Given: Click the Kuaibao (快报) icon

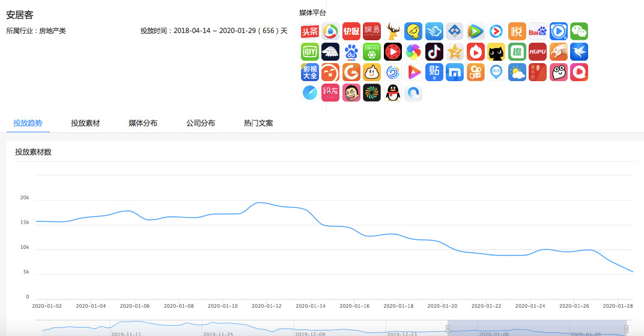Looking at the screenshot, I should pos(351,31).
